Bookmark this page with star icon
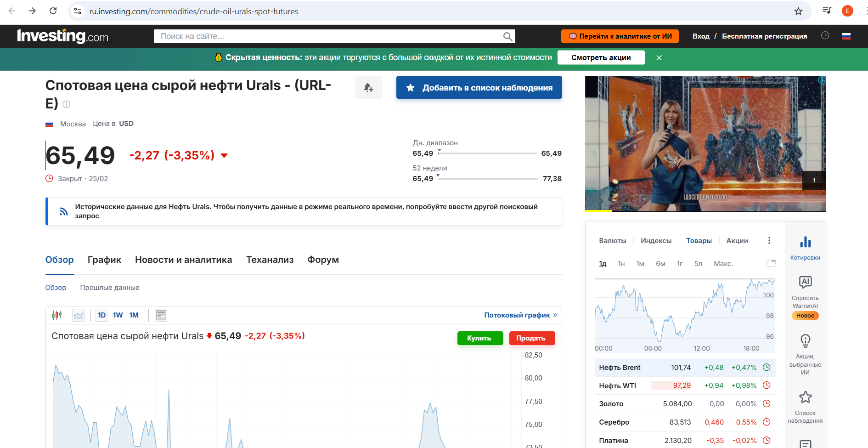868x448 pixels. pos(798,11)
